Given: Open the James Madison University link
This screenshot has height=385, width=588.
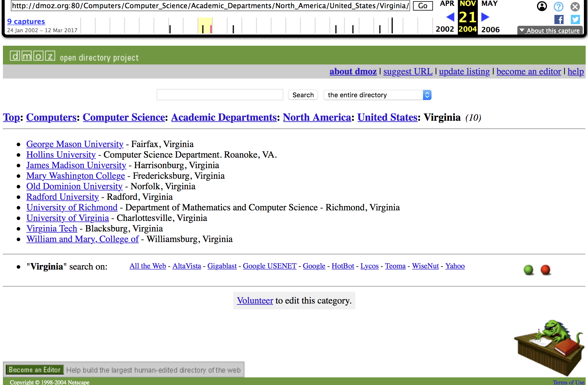Looking at the screenshot, I should coord(76,165).
